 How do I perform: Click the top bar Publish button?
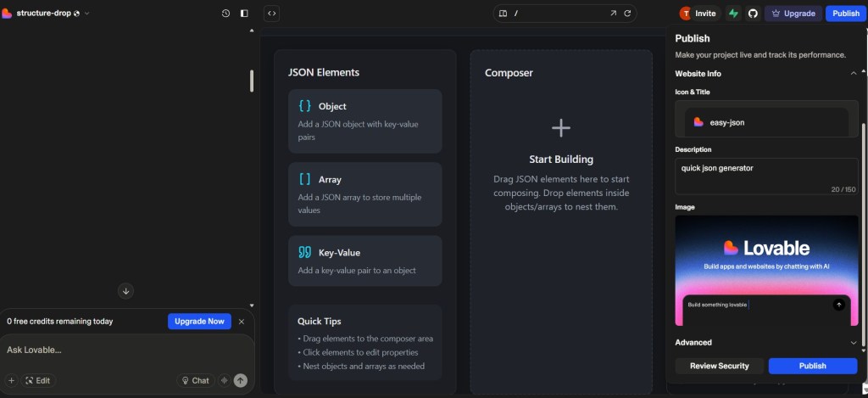click(845, 14)
